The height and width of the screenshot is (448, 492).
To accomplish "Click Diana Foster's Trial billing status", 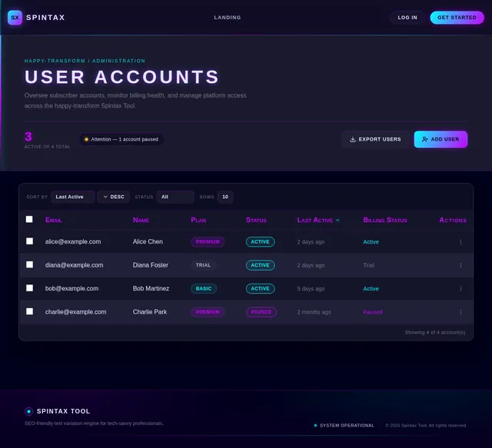I will 369,265.
